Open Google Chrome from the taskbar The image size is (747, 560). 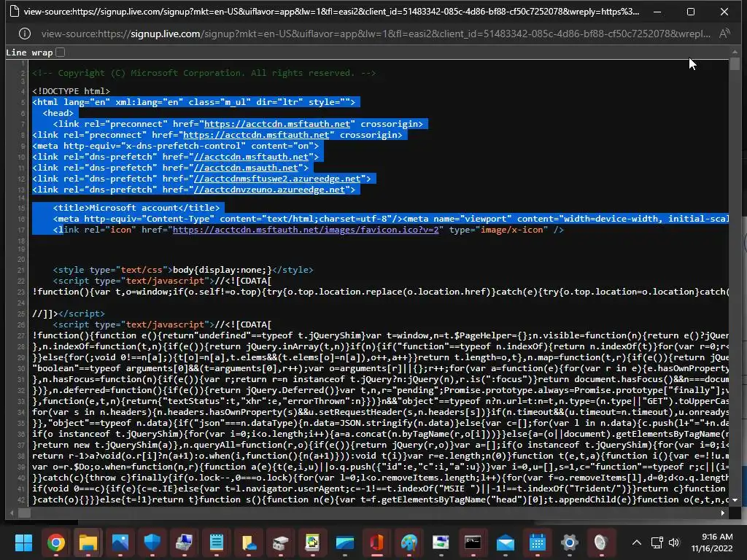pyautogui.click(x=55, y=542)
